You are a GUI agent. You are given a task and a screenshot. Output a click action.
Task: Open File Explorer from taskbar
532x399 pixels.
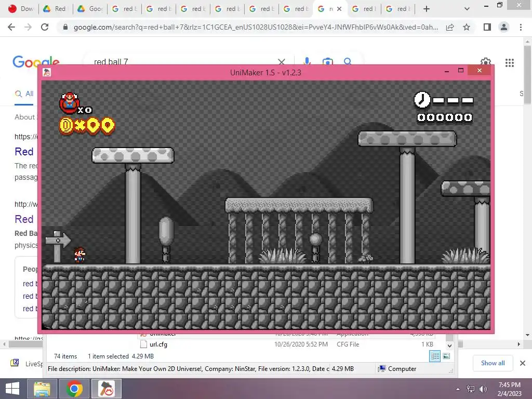click(x=42, y=389)
